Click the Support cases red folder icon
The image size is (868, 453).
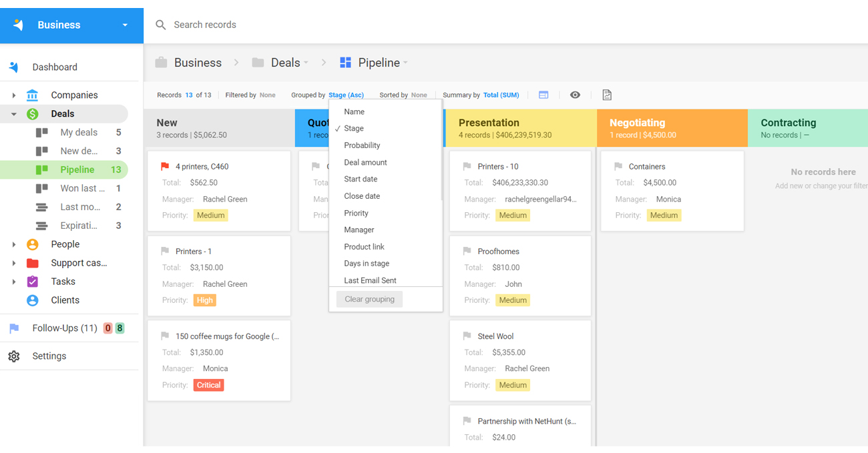(32, 263)
